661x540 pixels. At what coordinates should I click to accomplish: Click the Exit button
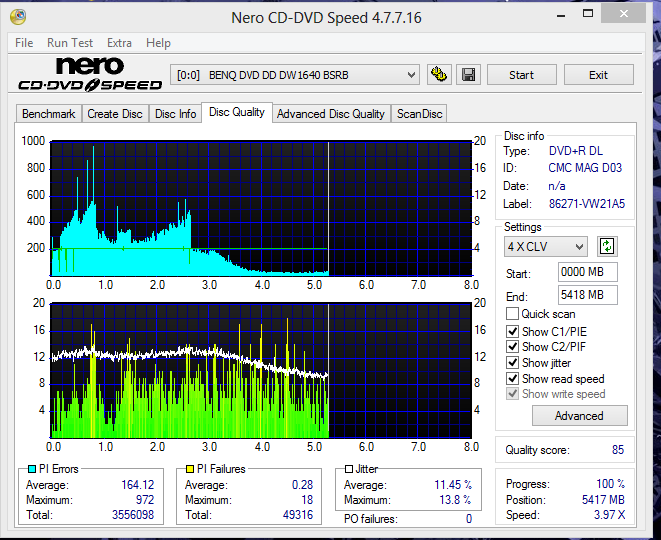[598, 75]
